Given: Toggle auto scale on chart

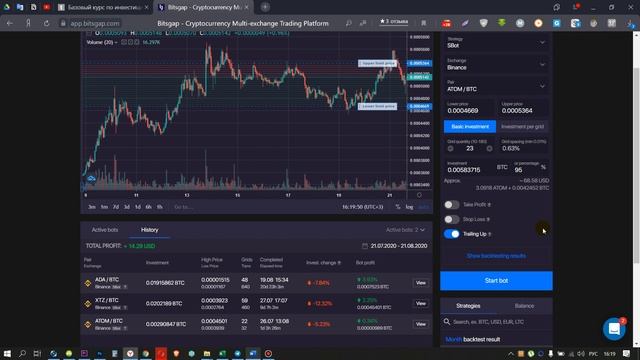Looking at the screenshot, I should 424,207.
